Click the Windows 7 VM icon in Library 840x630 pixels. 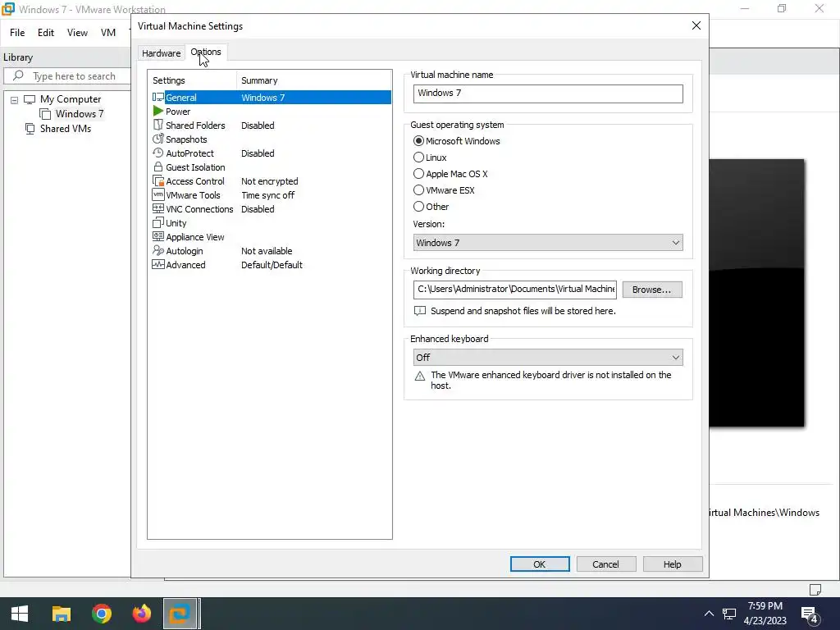click(x=46, y=113)
